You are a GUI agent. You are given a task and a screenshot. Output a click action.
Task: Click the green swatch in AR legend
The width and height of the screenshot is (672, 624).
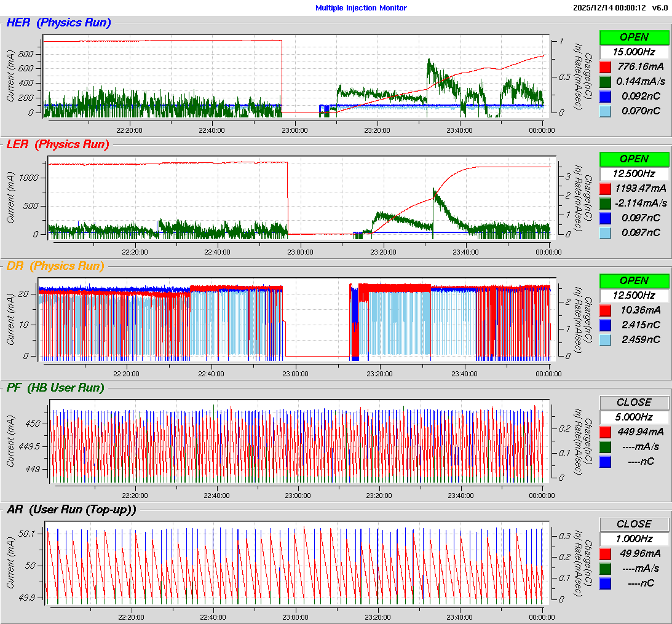coord(605,568)
